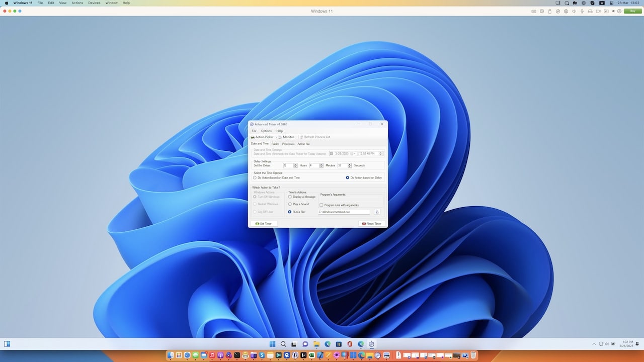Select the Display a Message radio option

pyautogui.click(x=302, y=197)
